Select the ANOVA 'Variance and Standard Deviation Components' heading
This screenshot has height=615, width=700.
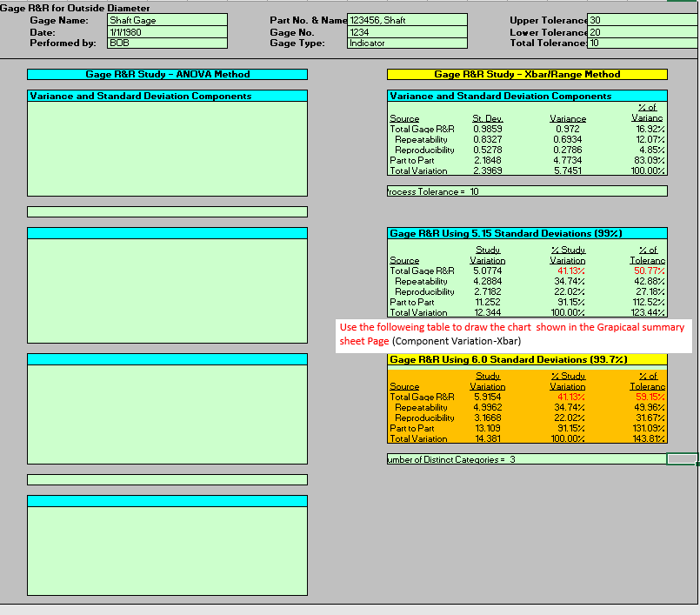click(168, 96)
